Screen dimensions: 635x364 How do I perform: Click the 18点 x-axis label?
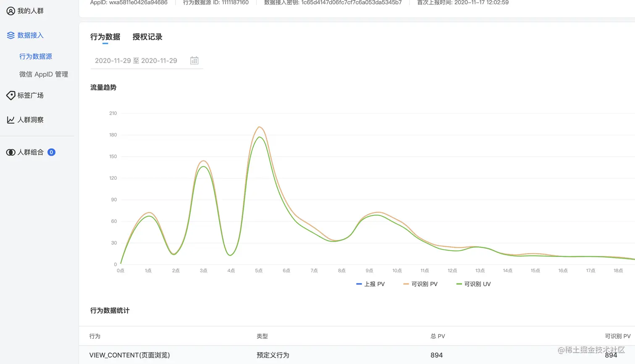(x=618, y=271)
